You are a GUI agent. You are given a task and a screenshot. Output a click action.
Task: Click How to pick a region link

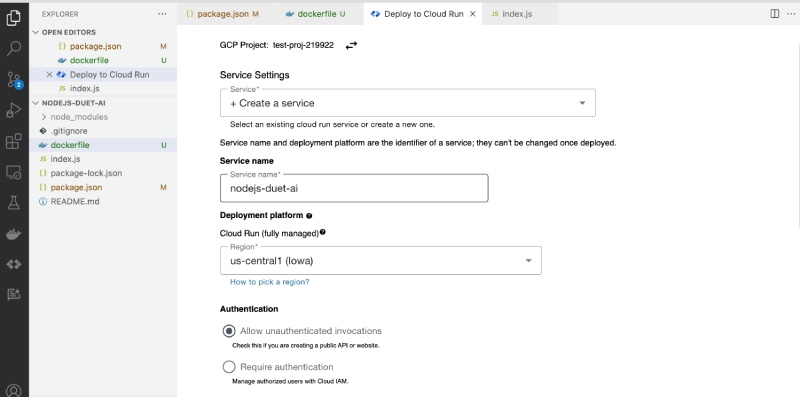click(269, 282)
